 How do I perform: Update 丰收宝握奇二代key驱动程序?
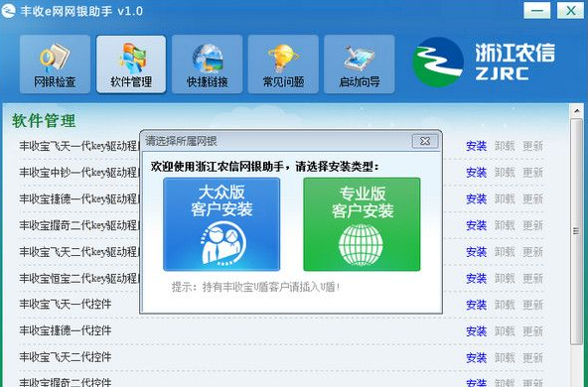pyautogui.click(x=532, y=225)
